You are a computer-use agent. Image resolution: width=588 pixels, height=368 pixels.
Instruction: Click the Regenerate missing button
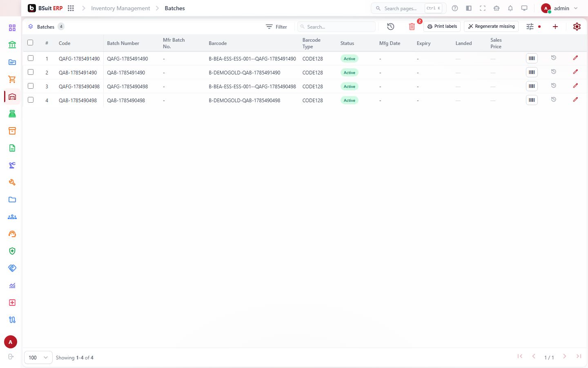coord(491,26)
